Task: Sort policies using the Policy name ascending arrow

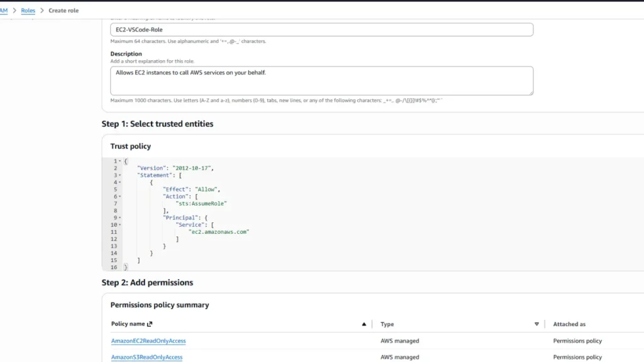Action: [364, 324]
